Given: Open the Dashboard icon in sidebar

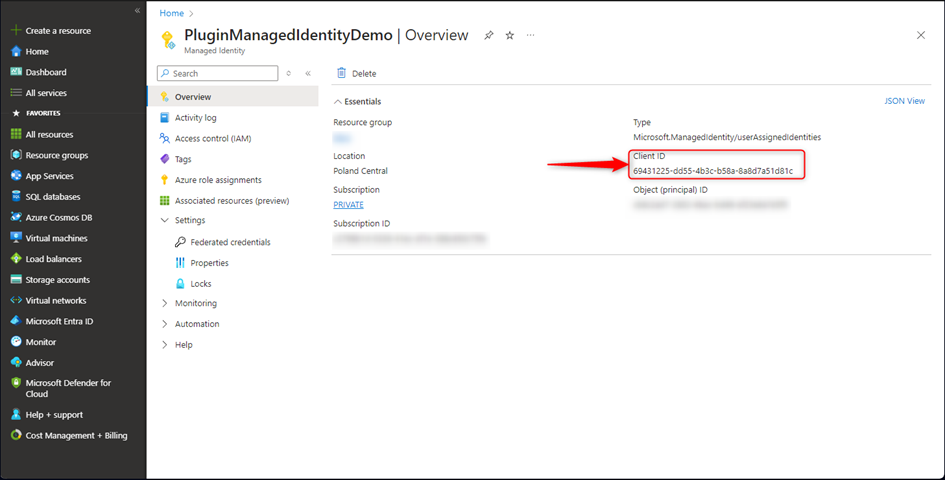Looking at the screenshot, I should 16,72.
